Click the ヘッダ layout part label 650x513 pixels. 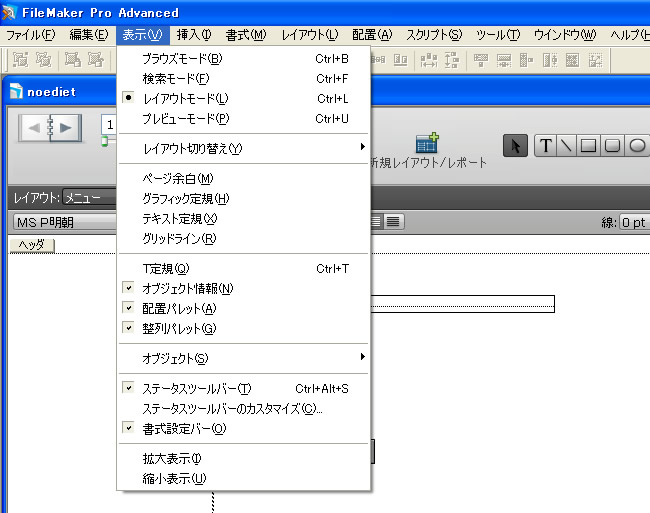point(31,245)
